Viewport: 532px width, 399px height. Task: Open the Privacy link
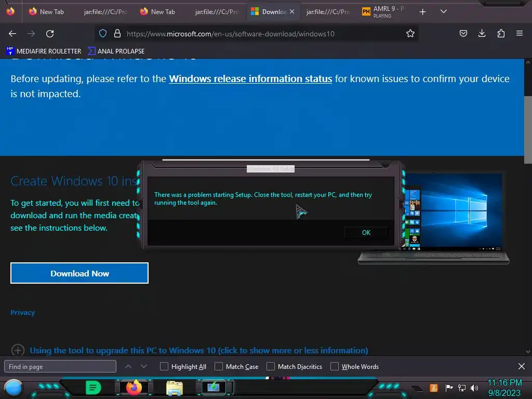click(22, 312)
